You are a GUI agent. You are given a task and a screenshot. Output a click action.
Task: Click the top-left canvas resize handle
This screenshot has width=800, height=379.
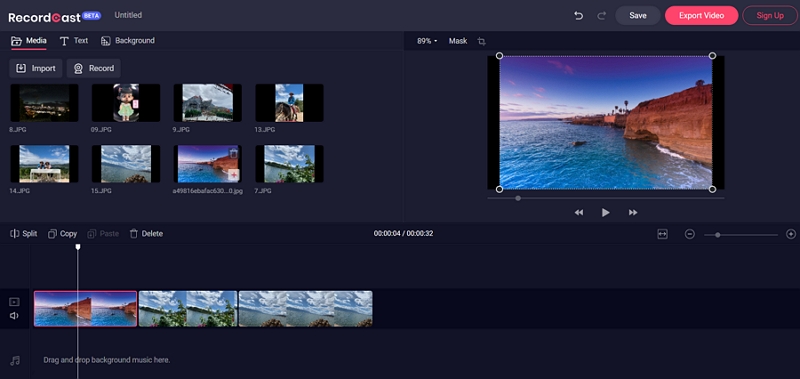click(x=499, y=56)
